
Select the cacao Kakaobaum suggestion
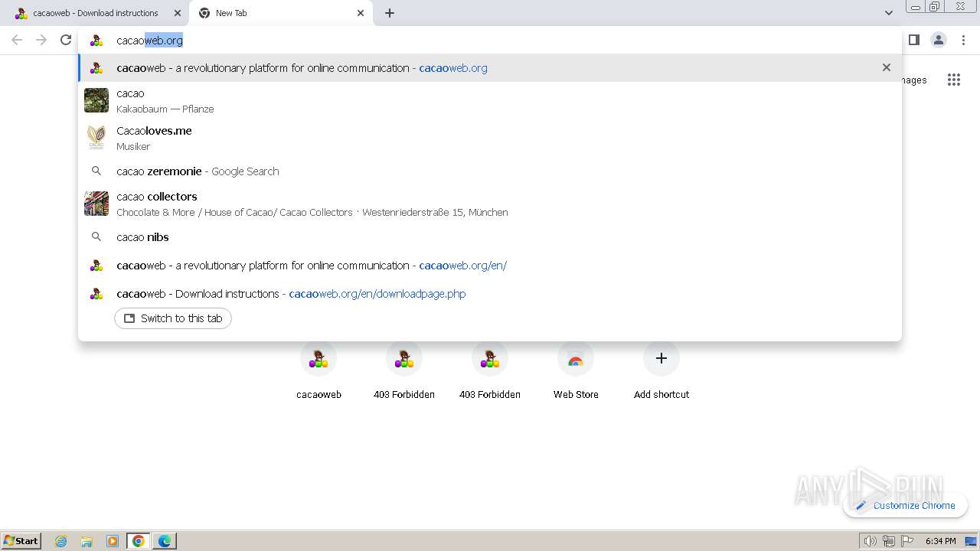tap(490, 100)
